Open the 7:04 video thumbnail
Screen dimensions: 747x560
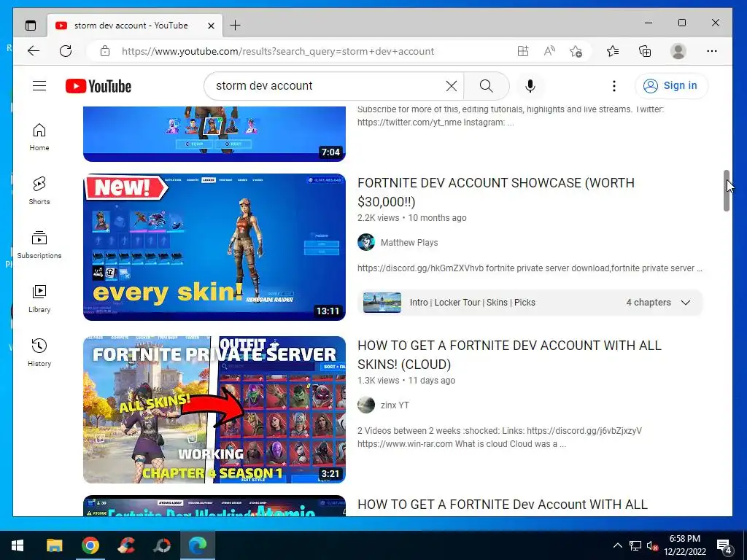[214, 134]
